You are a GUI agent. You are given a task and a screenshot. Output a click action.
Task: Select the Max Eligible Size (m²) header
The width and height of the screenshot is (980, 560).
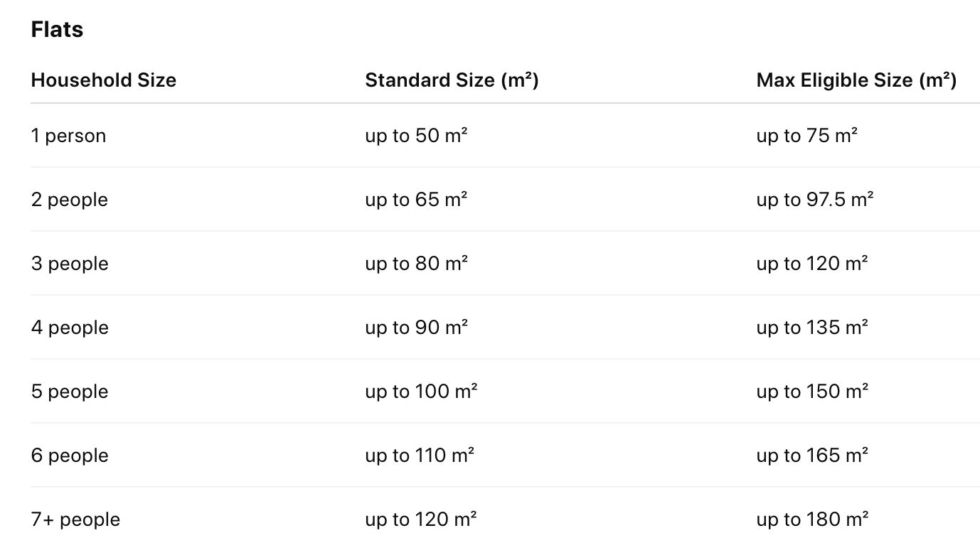pyautogui.click(x=856, y=80)
